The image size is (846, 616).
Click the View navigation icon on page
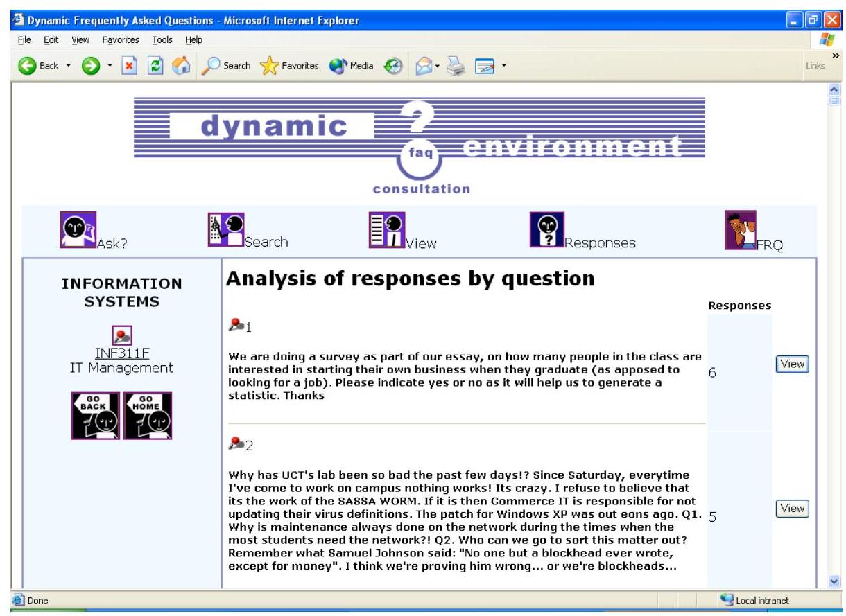click(387, 230)
